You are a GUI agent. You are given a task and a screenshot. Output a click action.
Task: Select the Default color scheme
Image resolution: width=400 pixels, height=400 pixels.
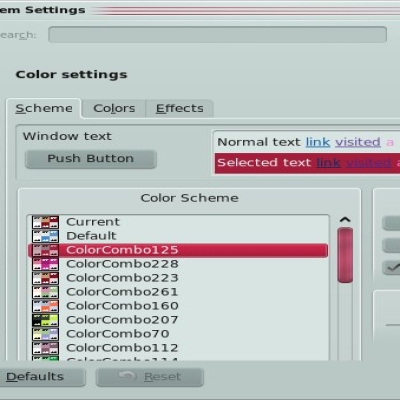click(178, 236)
